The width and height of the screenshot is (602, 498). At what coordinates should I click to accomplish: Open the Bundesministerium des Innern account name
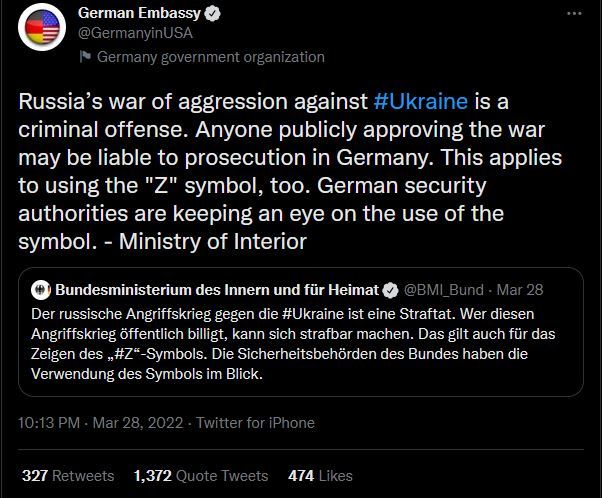pos(217,290)
